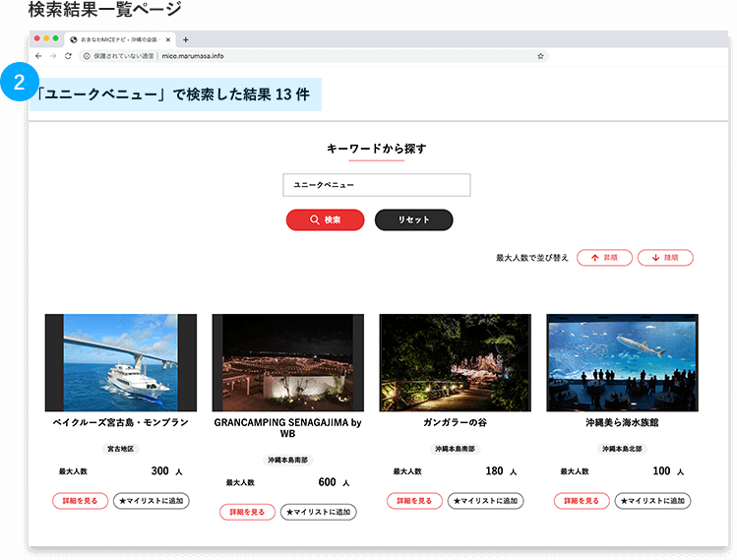
Task: Click the black リセット button
Action: point(413,220)
